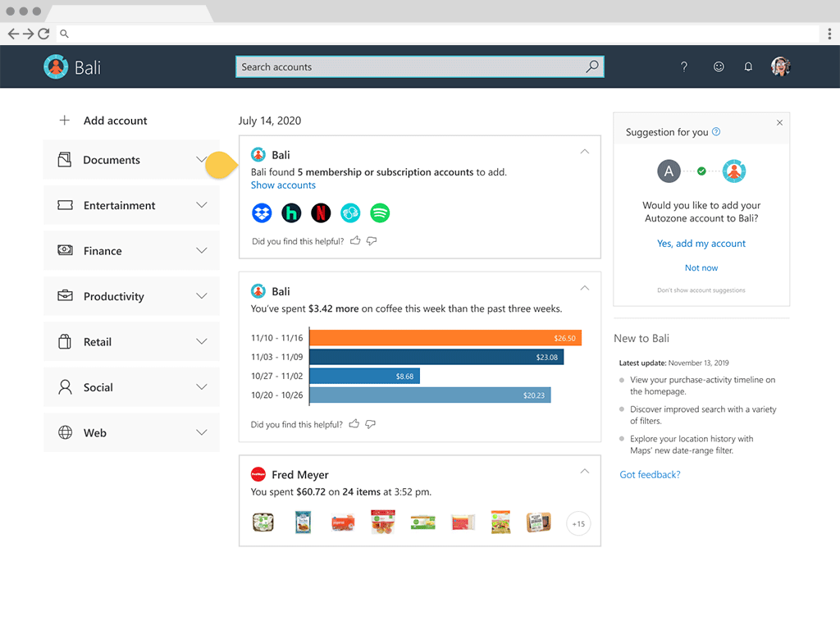Open help question mark icon

pos(684,67)
